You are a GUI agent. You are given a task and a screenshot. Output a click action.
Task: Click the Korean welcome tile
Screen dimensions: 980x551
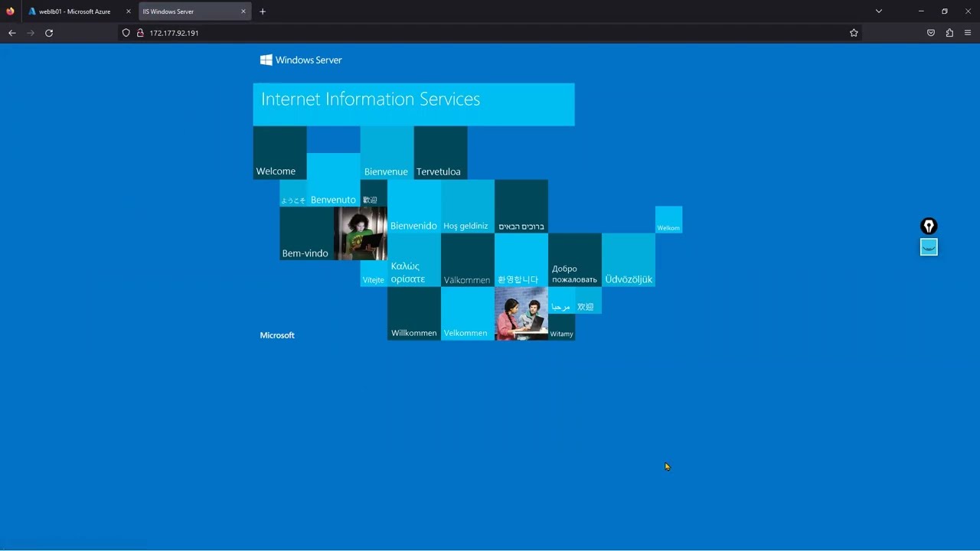click(521, 260)
